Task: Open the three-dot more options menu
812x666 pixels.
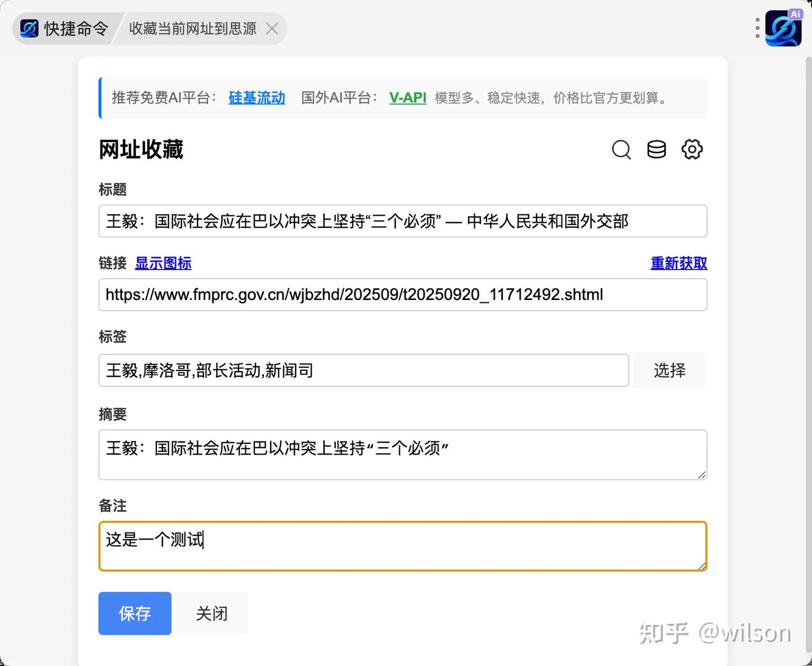Action: [757, 28]
